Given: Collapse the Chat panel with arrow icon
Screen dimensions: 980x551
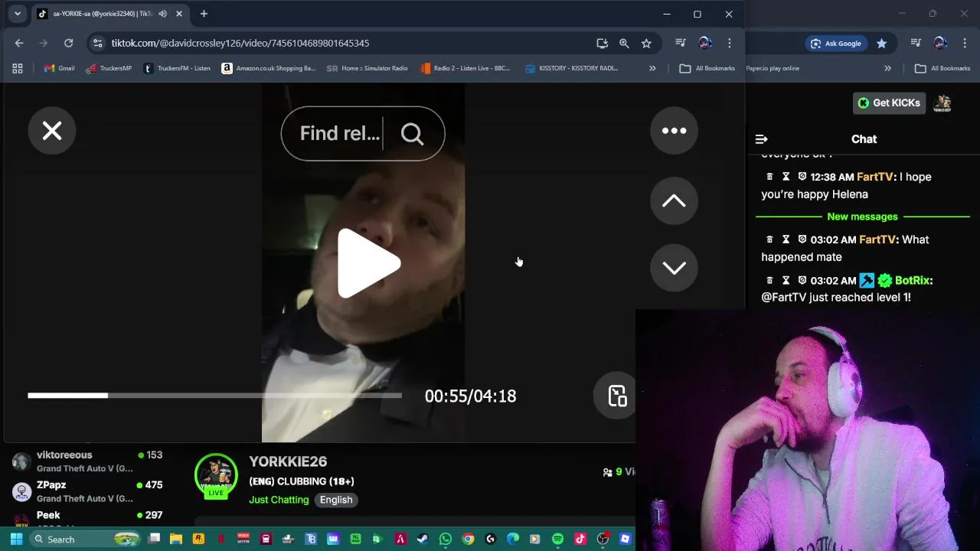Looking at the screenshot, I should (x=761, y=139).
